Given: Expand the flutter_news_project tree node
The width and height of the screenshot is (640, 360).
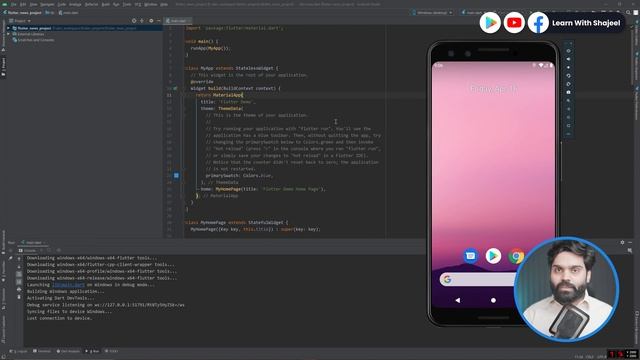Looking at the screenshot, I should pos(9,28).
